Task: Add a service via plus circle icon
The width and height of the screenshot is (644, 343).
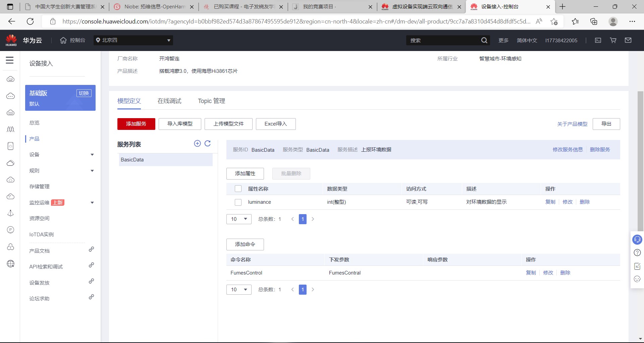Action: (x=198, y=144)
